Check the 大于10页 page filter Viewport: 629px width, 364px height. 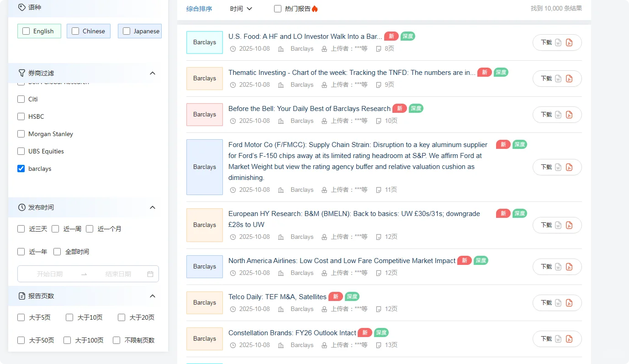[69, 317]
